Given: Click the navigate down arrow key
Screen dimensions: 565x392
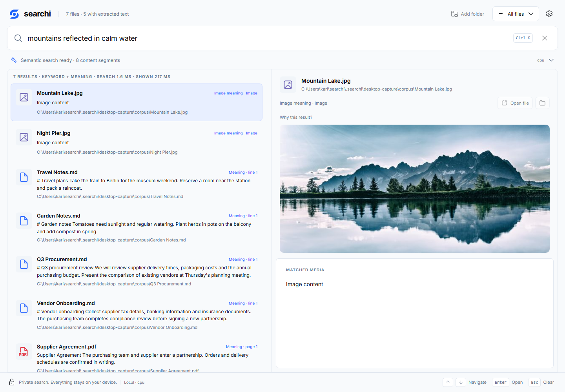Looking at the screenshot, I should click(x=461, y=383).
